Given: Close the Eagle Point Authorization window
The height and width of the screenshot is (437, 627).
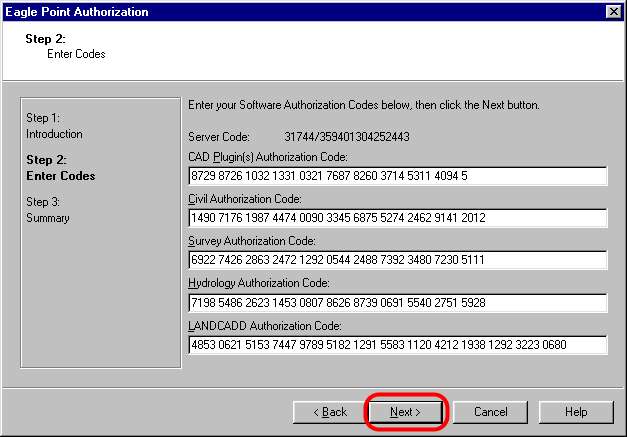Looking at the screenshot, I should pyautogui.click(x=613, y=12).
